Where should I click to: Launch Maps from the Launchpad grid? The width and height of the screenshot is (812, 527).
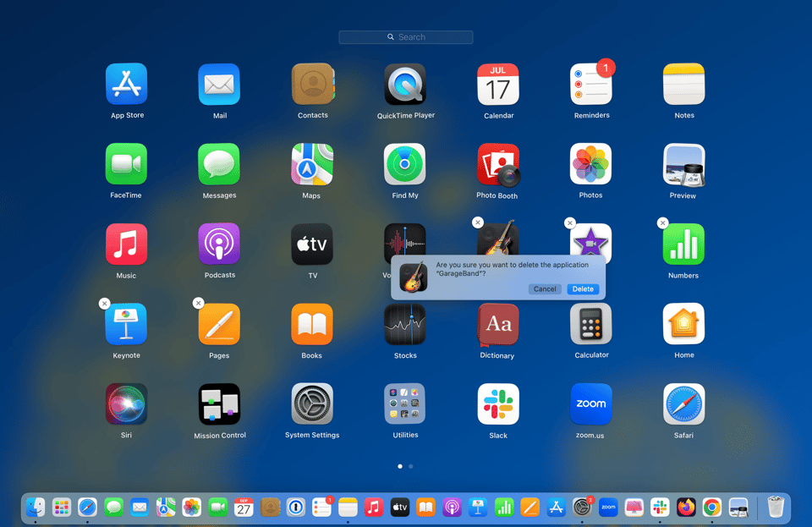tap(312, 164)
